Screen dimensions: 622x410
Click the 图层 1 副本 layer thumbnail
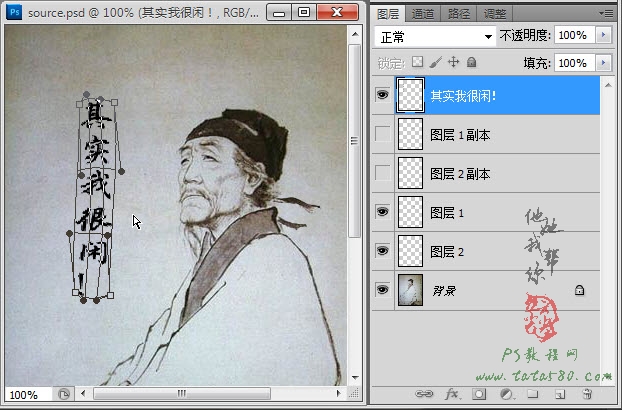point(410,134)
